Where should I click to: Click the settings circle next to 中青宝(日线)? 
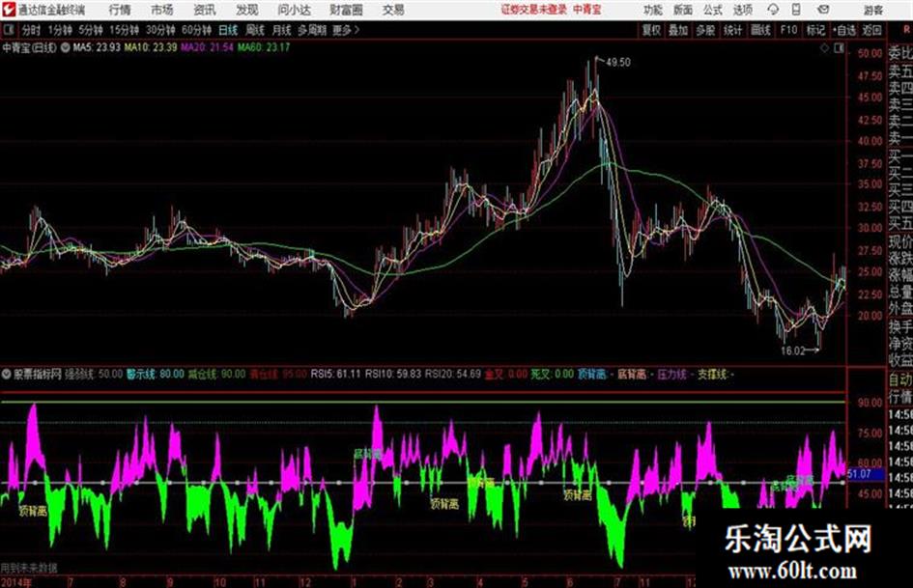coord(65,47)
